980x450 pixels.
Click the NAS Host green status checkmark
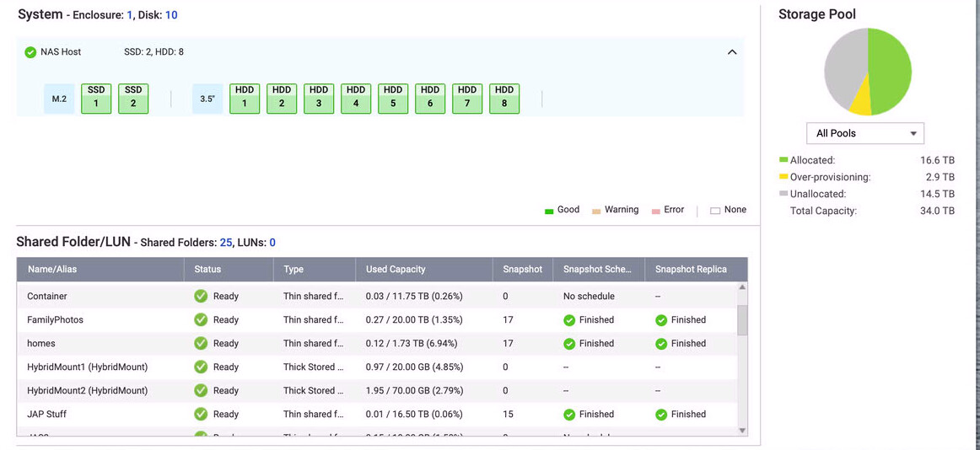coord(30,52)
